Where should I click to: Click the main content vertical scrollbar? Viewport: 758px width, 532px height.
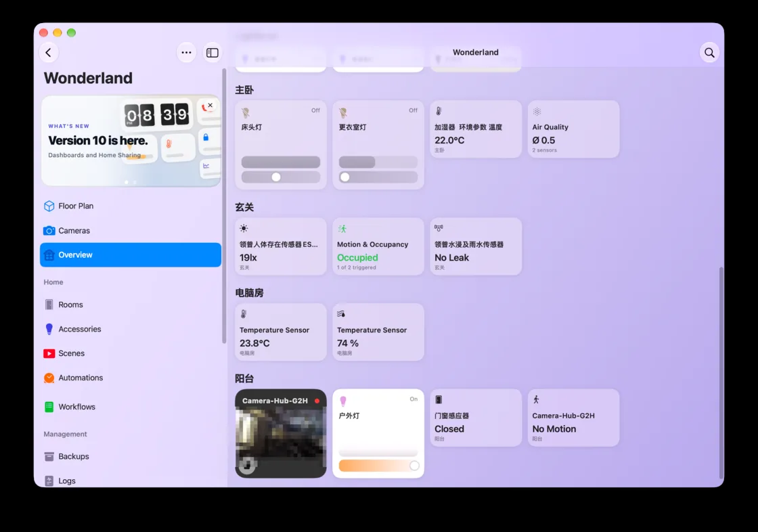(x=721, y=372)
